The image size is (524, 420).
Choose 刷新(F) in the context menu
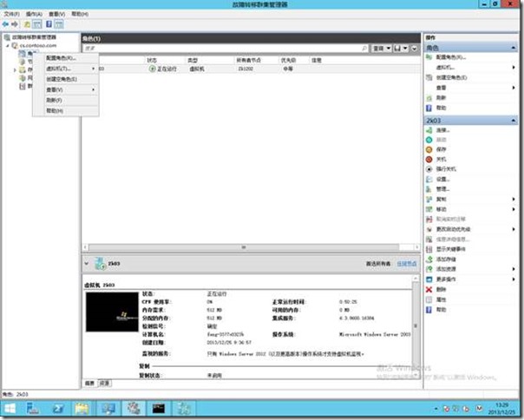[x=66, y=100]
